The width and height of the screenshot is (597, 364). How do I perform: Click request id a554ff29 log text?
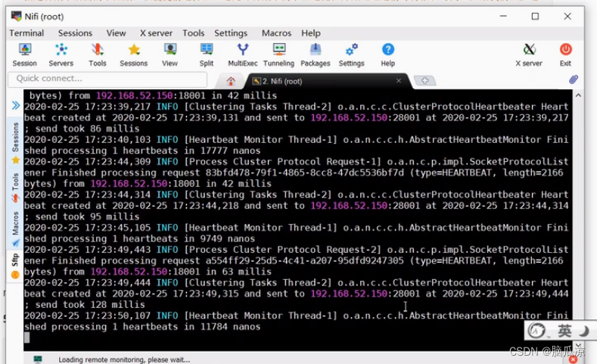click(305, 261)
